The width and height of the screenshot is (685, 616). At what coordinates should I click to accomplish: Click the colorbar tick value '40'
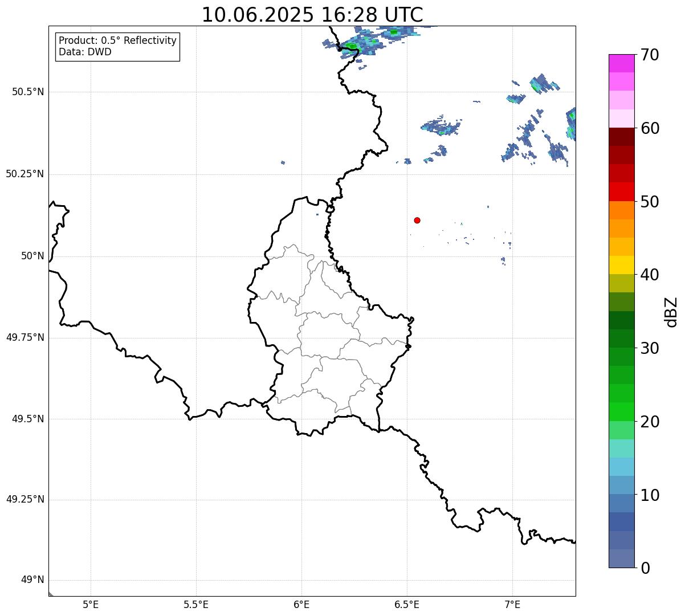click(x=650, y=275)
